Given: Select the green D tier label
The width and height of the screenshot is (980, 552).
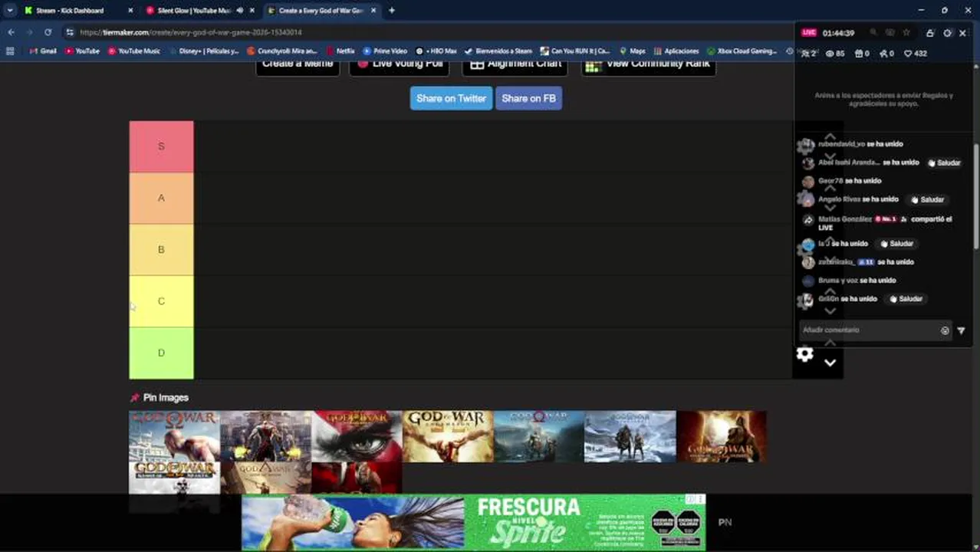Looking at the screenshot, I should [161, 353].
